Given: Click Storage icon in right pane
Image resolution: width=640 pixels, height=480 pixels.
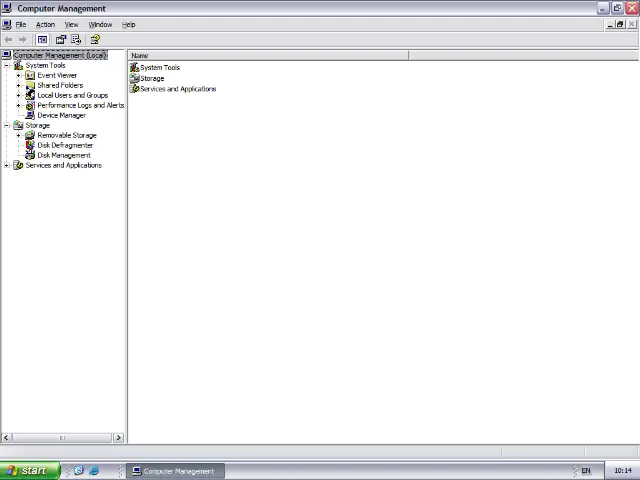Looking at the screenshot, I should click(x=135, y=78).
